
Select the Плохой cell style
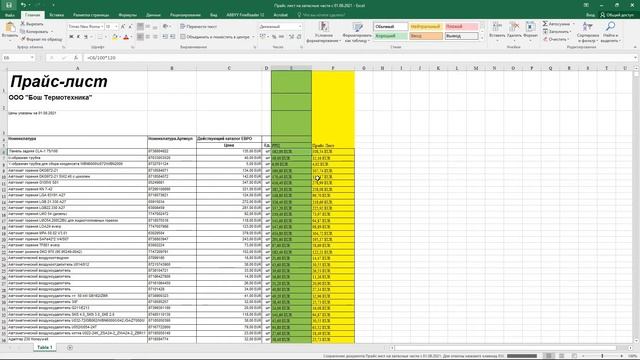pos(461,27)
